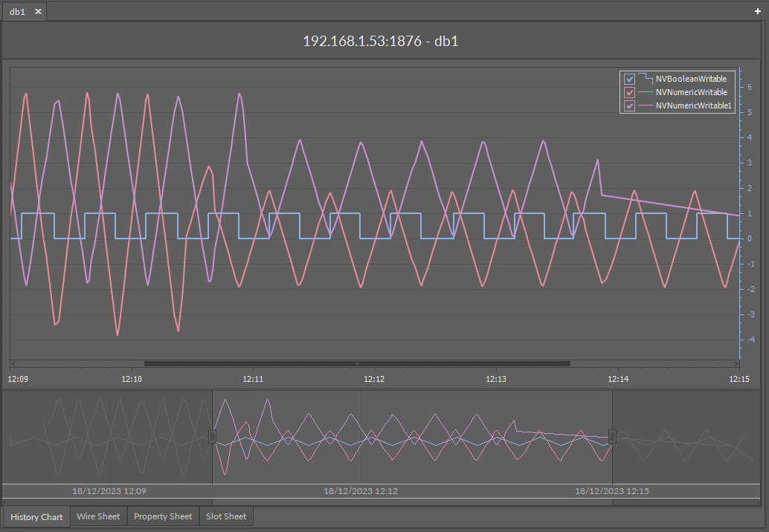
Task: Uncheck the NVBooleanWritable series checkbox
Action: (629, 79)
